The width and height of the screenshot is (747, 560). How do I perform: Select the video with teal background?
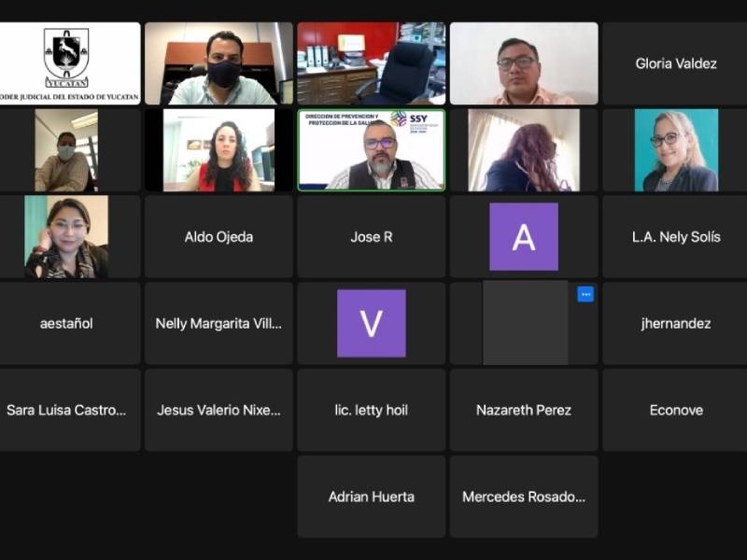point(676,150)
